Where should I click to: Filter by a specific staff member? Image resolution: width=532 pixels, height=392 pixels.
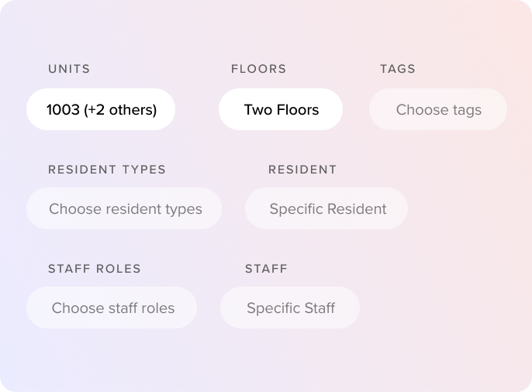(x=290, y=308)
